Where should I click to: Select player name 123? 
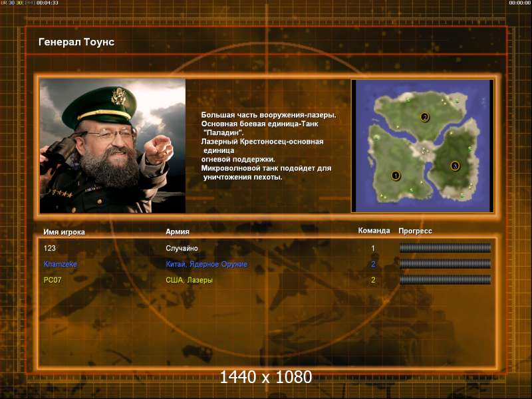pos(49,248)
